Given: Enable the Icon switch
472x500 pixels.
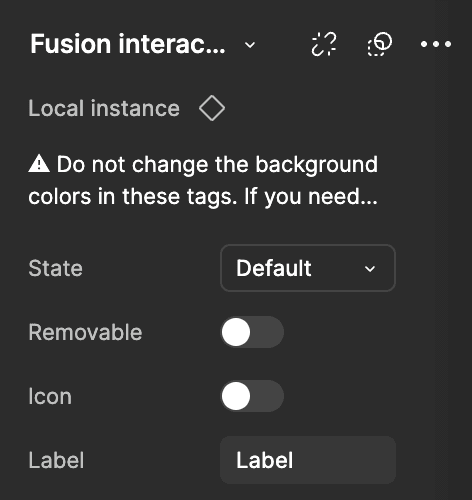Looking at the screenshot, I should click(252, 396).
